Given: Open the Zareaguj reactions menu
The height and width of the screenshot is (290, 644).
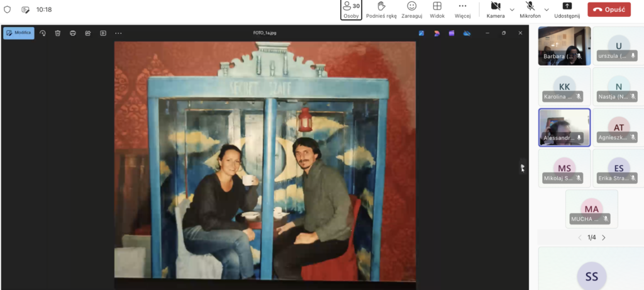Looking at the screenshot, I should (411, 9).
